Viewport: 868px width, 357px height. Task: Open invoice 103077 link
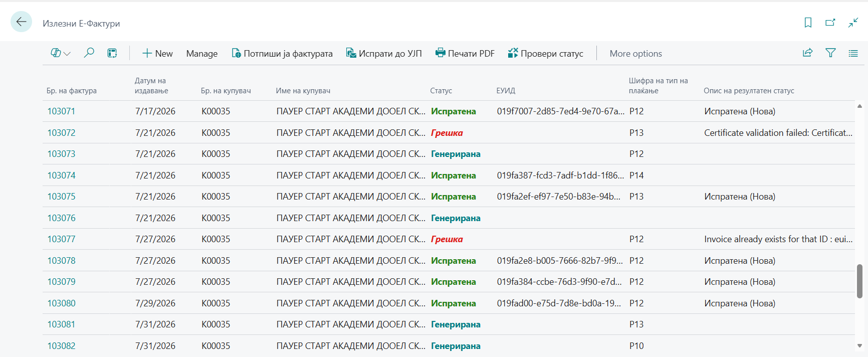pos(61,239)
